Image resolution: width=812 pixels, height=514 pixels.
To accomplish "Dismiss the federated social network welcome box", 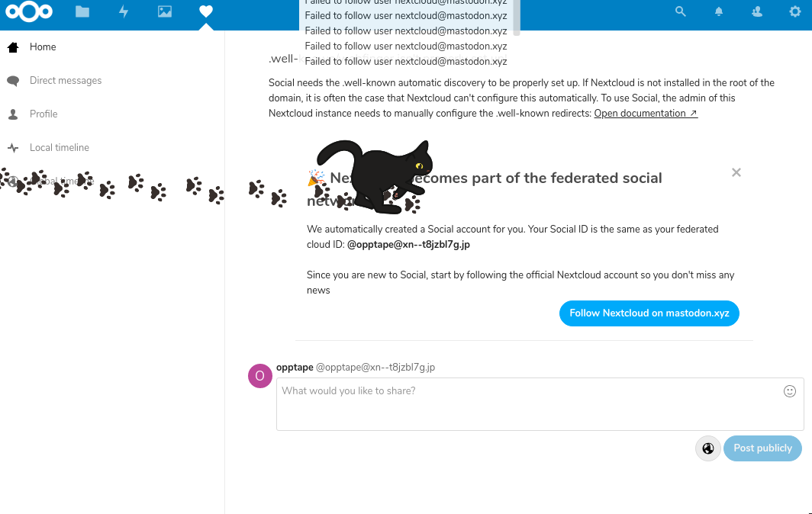I will point(736,172).
